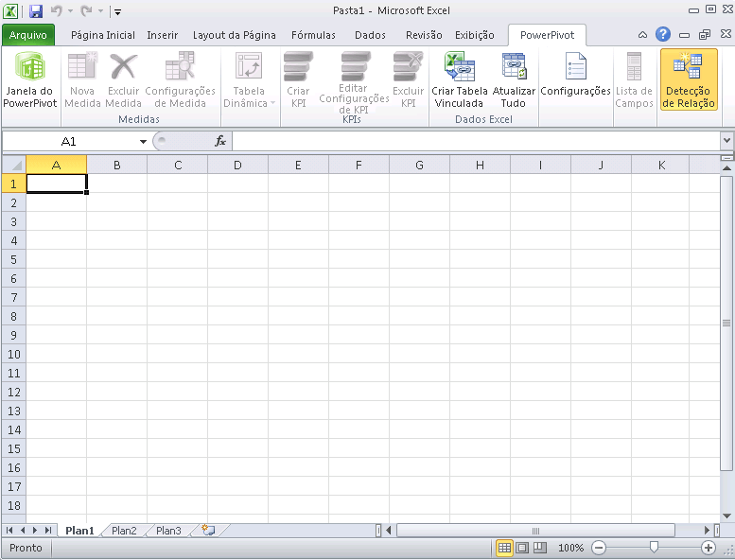
Task: Select row 5 header
Action: click(x=14, y=259)
